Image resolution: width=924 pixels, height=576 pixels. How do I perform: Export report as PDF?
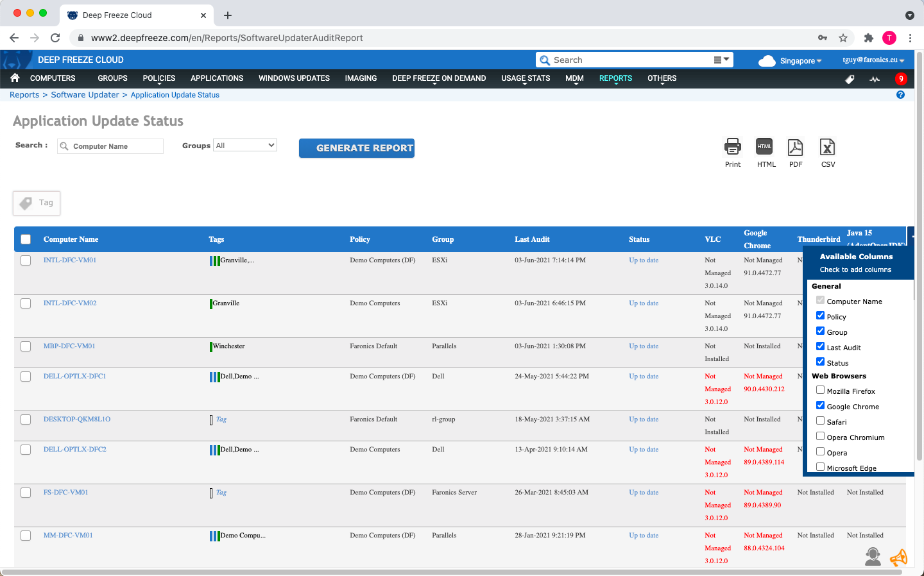795,148
